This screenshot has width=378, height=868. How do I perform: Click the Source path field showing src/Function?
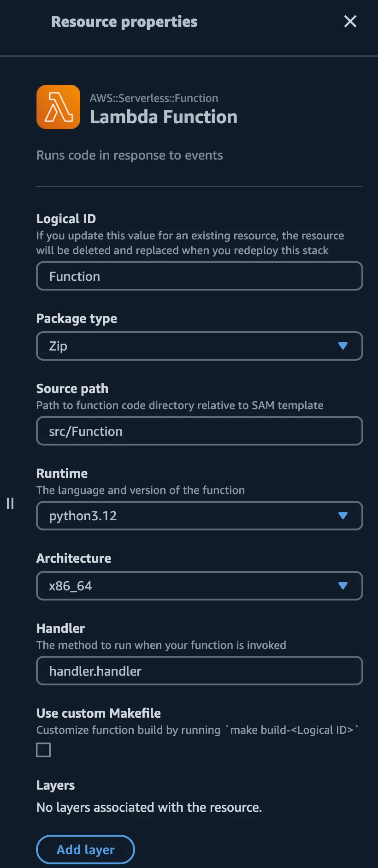(x=199, y=431)
